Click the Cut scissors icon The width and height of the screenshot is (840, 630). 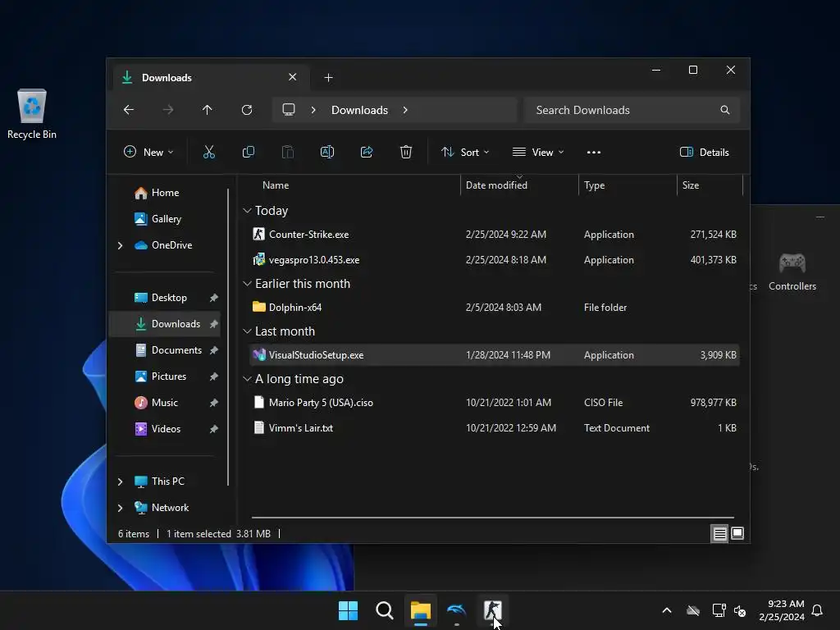(209, 152)
